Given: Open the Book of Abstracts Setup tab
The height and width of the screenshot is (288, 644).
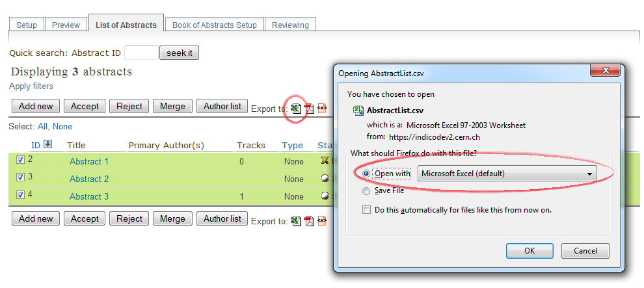Looking at the screenshot, I should coord(215,25).
